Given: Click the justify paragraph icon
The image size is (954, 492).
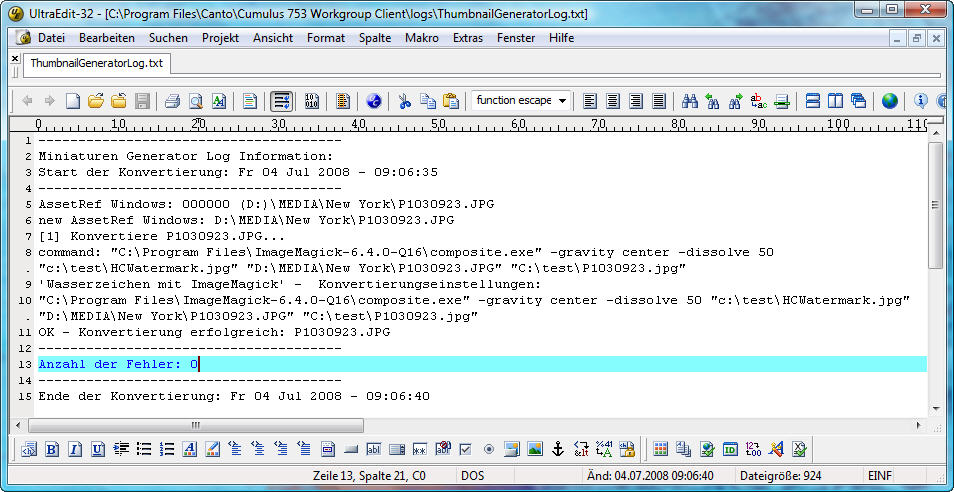Looking at the screenshot, I should coord(658,101).
